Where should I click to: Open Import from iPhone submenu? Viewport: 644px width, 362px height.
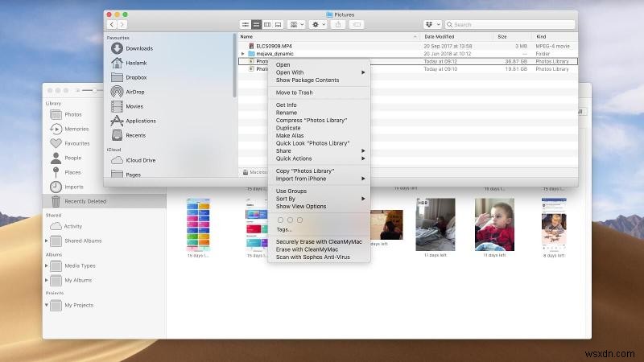319,179
